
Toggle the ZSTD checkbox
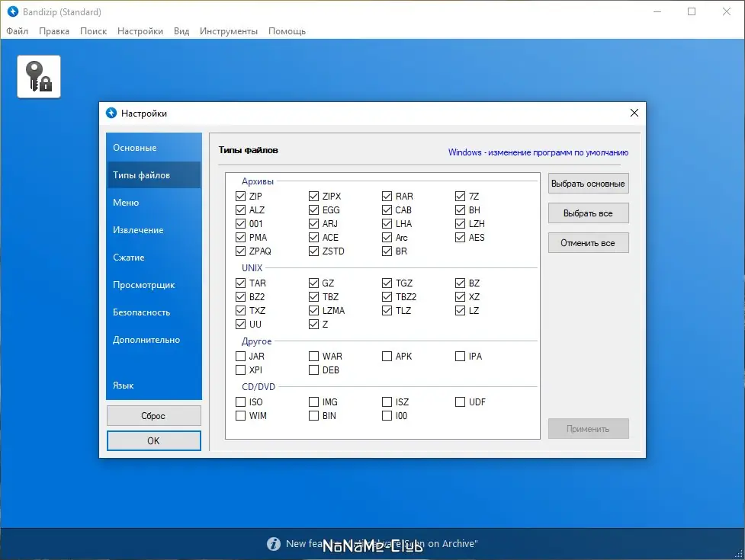(313, 251)
